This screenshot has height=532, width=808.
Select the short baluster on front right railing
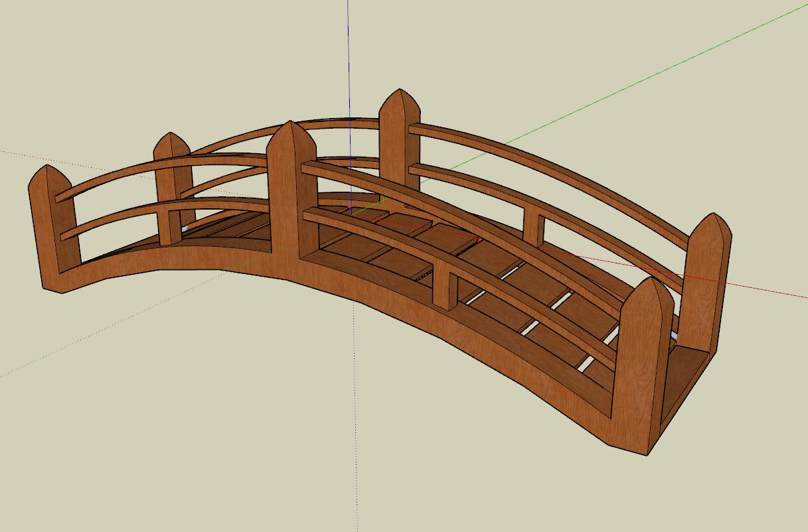click(x=445, y=287)
